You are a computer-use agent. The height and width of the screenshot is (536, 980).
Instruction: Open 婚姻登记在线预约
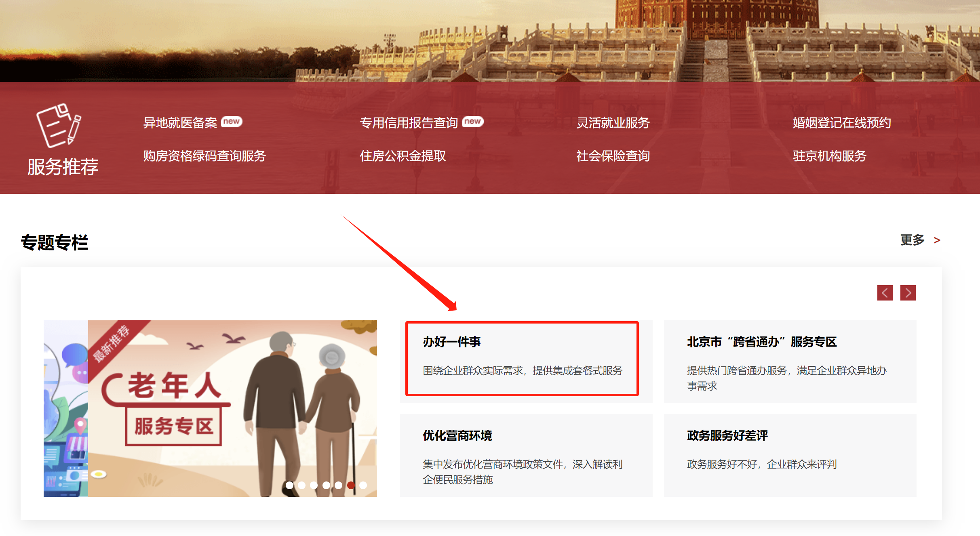point(841,123)
